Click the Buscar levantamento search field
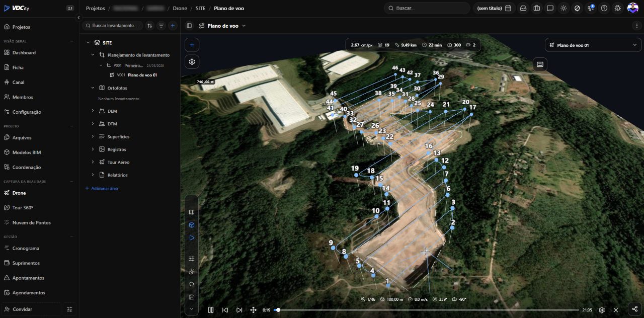This screenshot has width=644, height=318. coord(112,25)
